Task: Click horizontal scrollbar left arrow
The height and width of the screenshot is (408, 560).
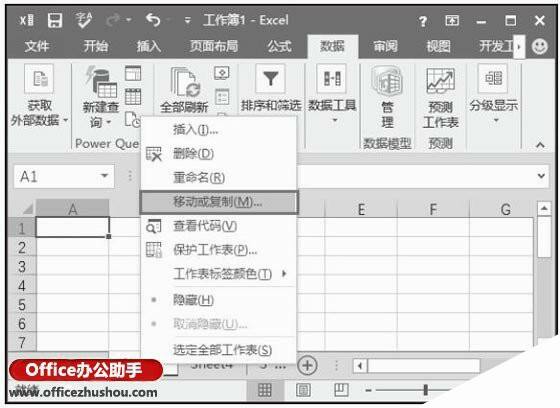Action: point(360,365)
